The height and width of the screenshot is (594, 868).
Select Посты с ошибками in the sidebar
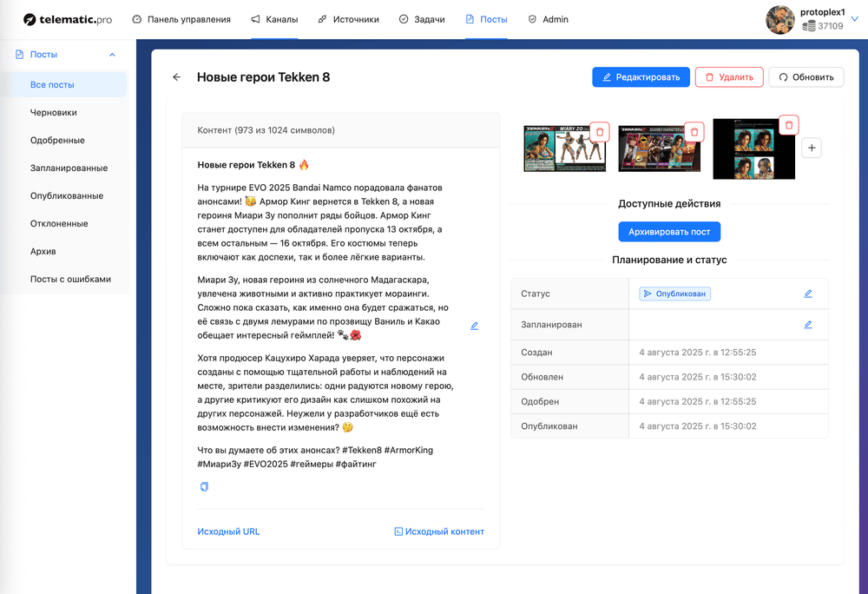pyautogui.click(x=64, y=279)
